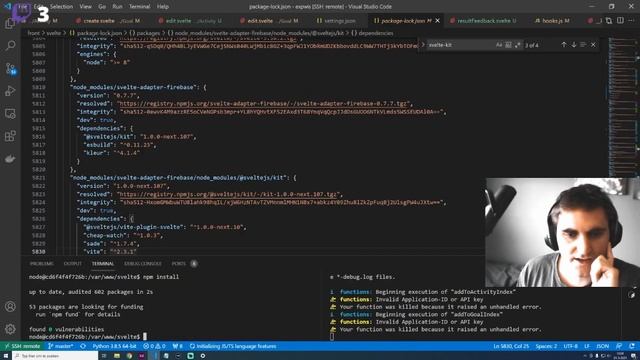Viewport: 640px width, 360px height.
Task: Close the find widget
Action: [593, 44]
